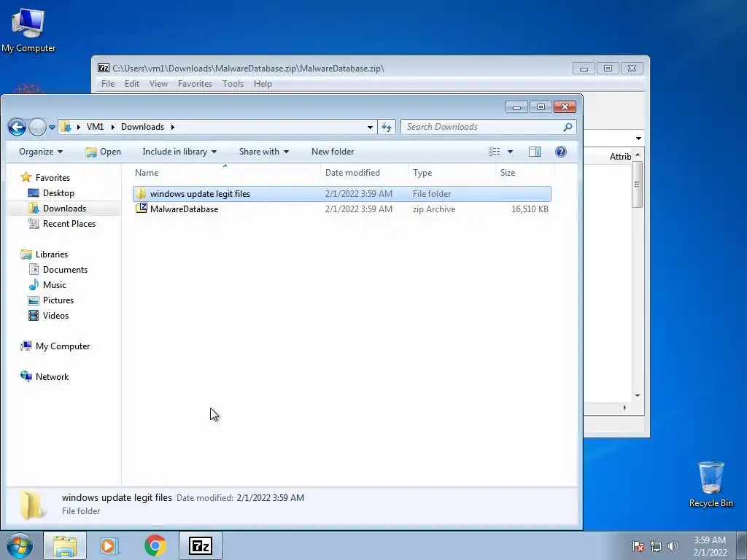Click the Google Chrome taskbar icon

coord(155,545)
